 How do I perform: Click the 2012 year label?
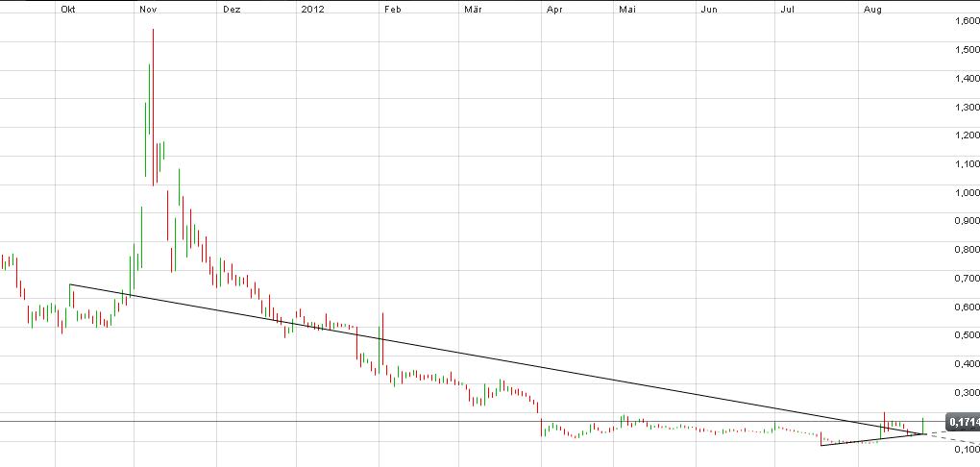312,9
